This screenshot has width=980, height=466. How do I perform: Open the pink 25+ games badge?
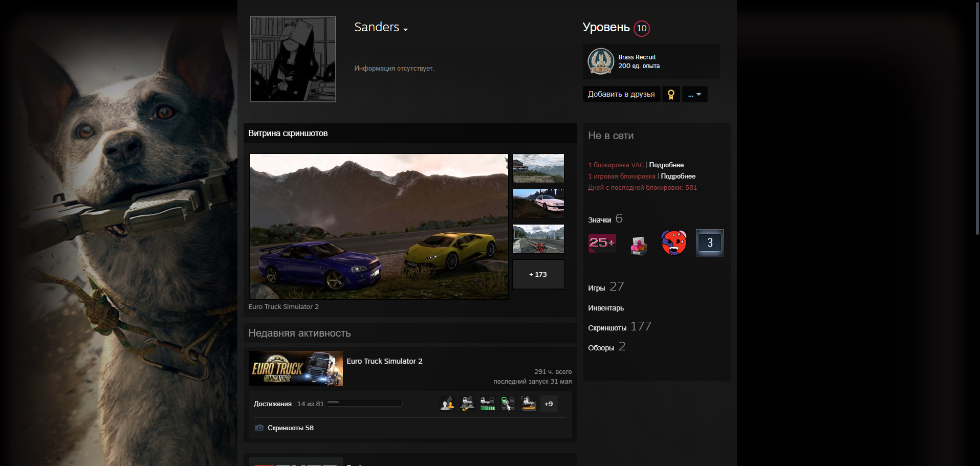(x=602, y=243)
